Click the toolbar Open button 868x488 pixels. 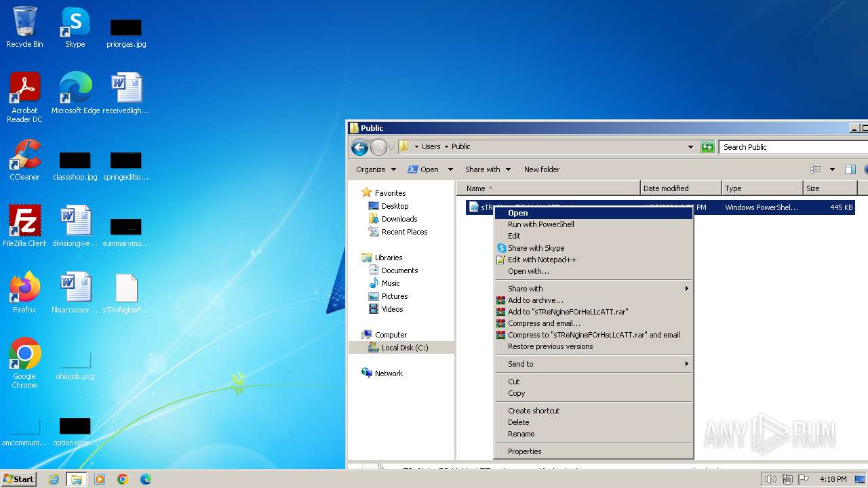point(423,169)
